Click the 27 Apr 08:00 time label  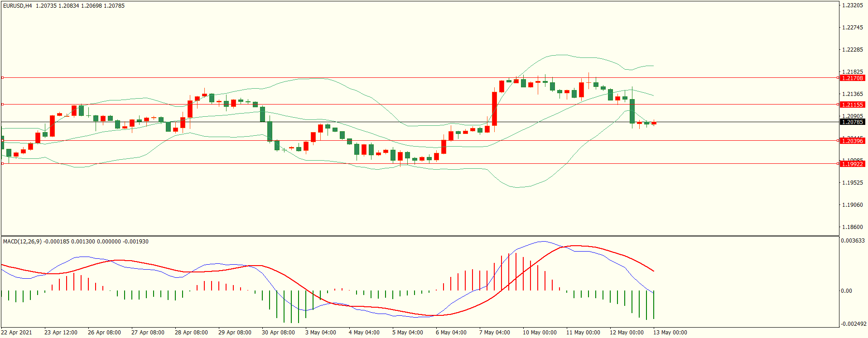click(x=148, y=333)
